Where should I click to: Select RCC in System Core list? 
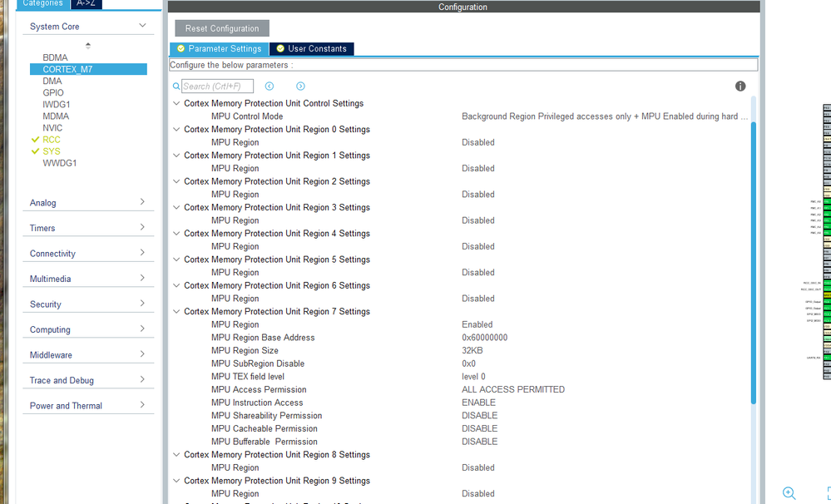click(x=52, y=140)
